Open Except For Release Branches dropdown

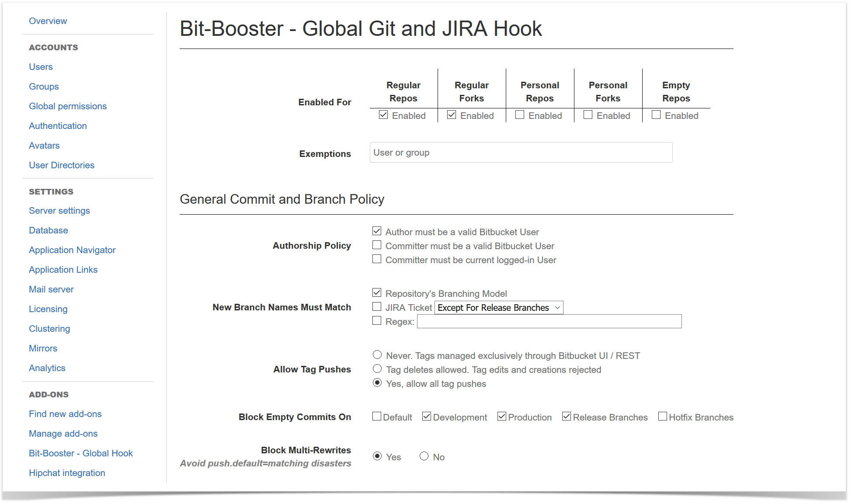click(499, 308)
